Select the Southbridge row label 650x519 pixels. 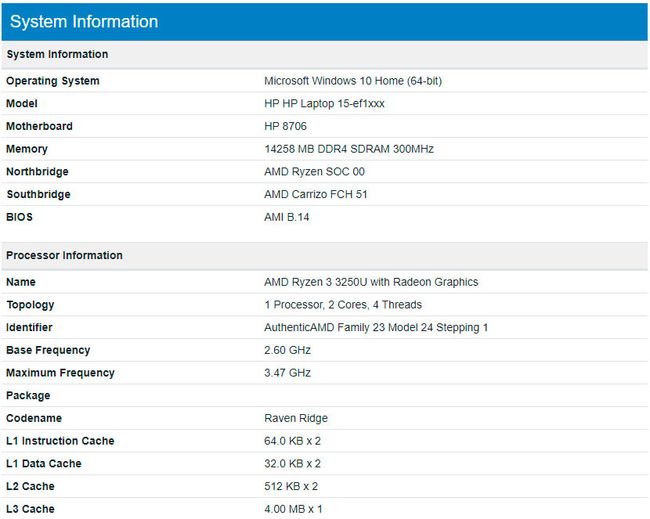pos(38,194)
